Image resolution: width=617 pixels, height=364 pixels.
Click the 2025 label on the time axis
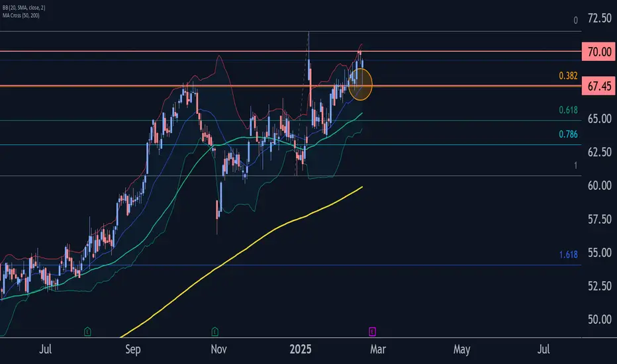tap(301, 349)
